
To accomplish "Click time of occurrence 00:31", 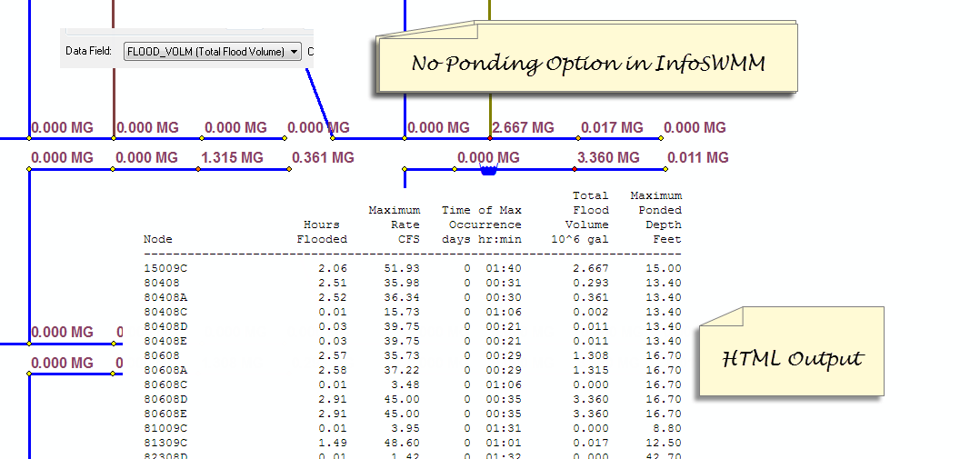I will (x=504, y=283).
